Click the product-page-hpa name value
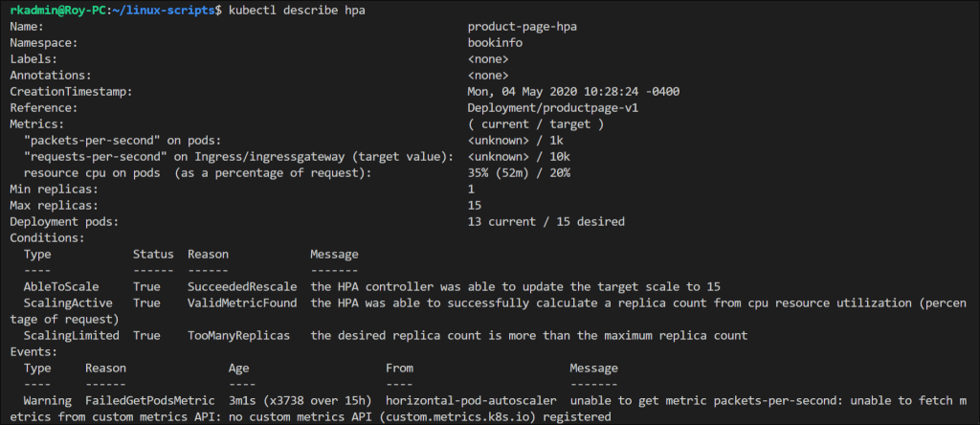 point(522,26)
